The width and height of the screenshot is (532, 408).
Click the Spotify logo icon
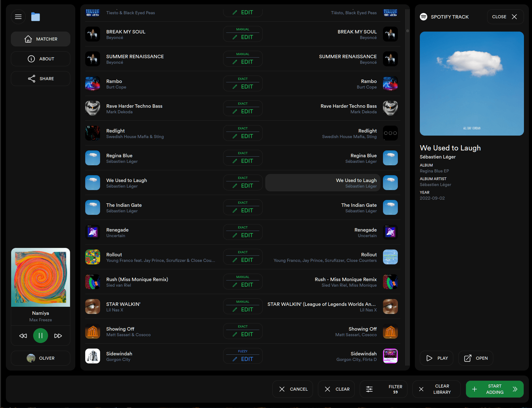tap(424, 17)
